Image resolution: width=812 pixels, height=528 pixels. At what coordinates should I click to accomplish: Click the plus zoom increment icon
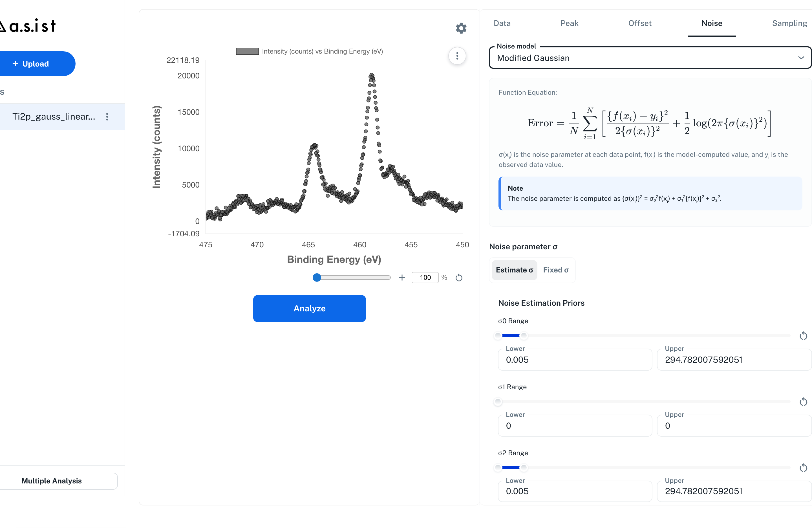pos(402,278)
